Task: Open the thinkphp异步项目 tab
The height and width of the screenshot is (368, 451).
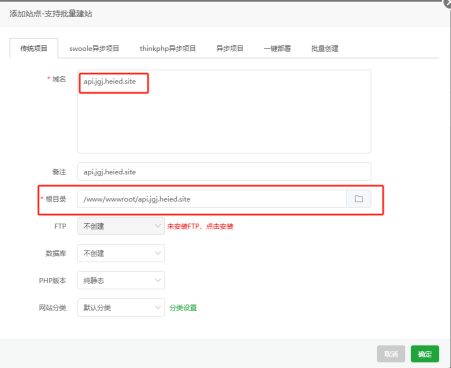Action: pyautogui.click(x=167, y=49)
